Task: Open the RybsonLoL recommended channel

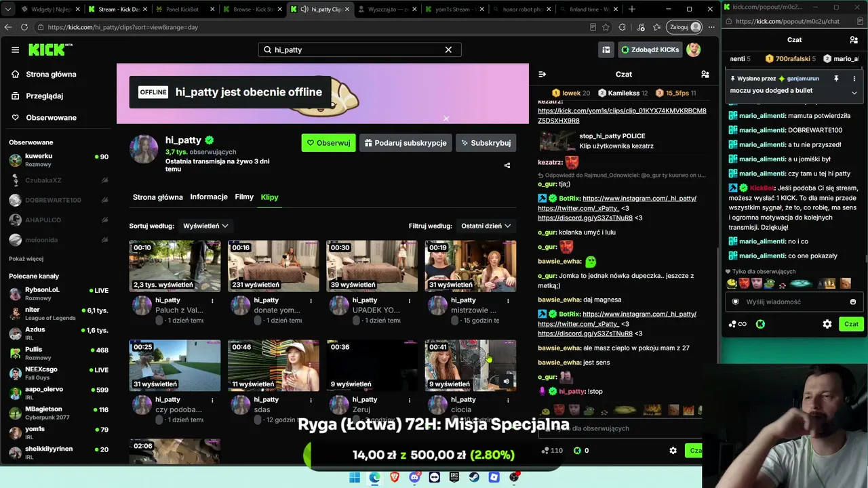Action: (58, 293)
